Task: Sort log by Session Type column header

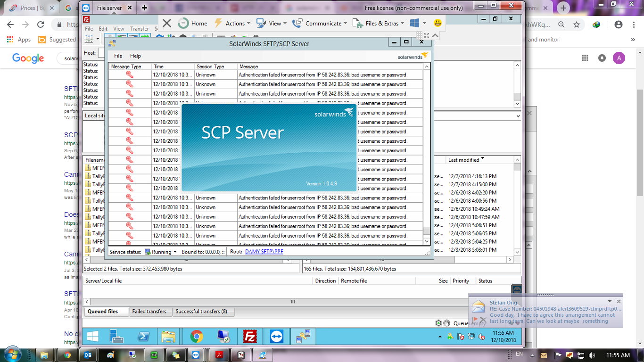Action: [216, 66]
